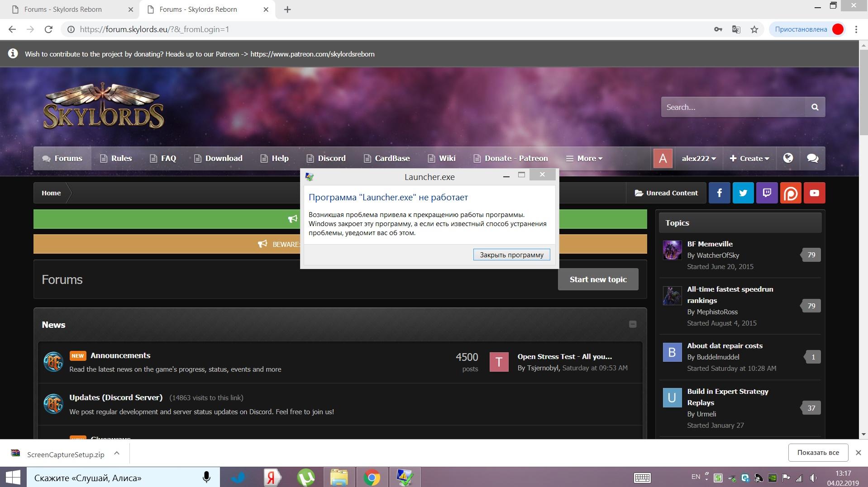Expand the More navigation dropdown
The width and height of the screenshot is (868, 487).
(x=584, y=158)
